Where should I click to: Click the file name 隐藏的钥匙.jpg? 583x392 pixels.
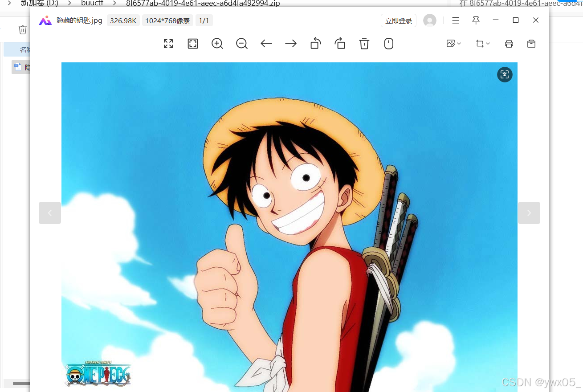80,20
